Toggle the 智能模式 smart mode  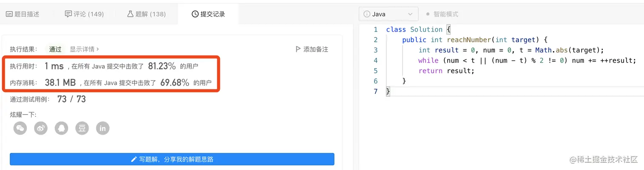tap(442, 14)
